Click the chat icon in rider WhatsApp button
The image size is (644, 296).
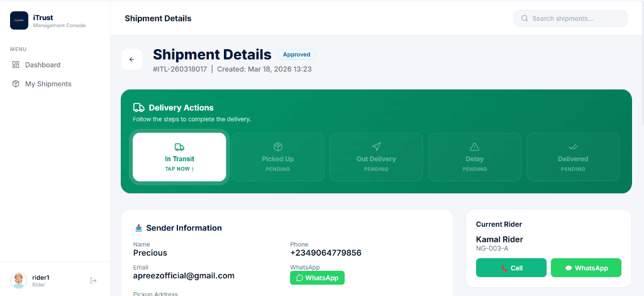pos(569,268)
